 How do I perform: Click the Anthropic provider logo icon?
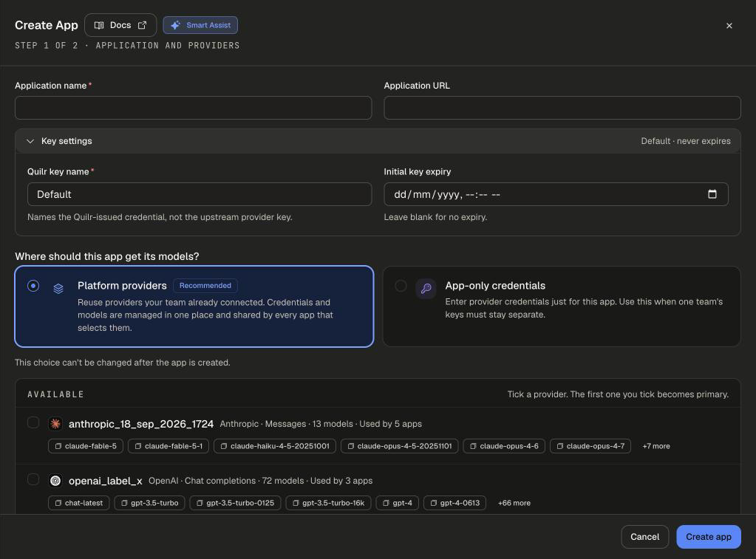point(55,424)
